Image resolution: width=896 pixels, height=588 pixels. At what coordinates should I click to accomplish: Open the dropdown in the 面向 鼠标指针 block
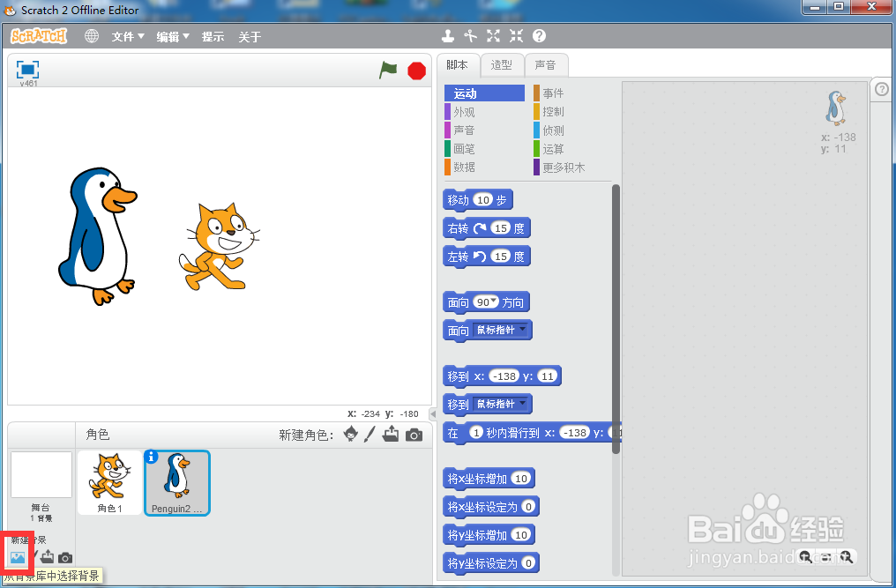pyautogui.click(x=522, y=330)
